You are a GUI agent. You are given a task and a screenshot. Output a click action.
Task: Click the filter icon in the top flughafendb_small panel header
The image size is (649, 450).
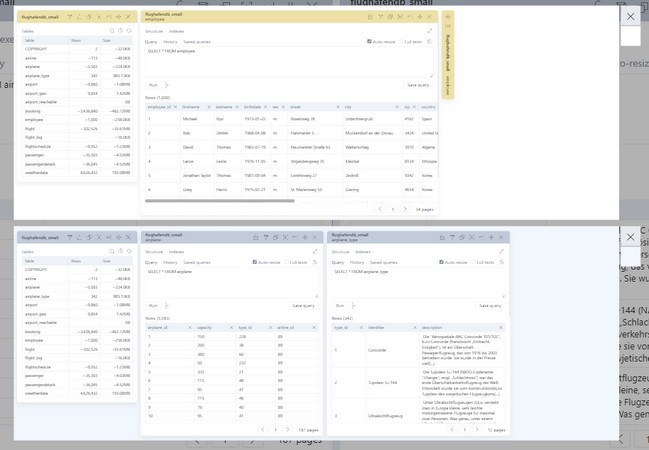pos(70,17)
